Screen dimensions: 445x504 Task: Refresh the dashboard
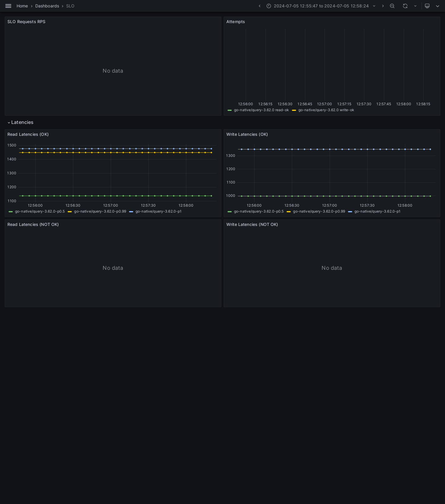pos(405,6)
